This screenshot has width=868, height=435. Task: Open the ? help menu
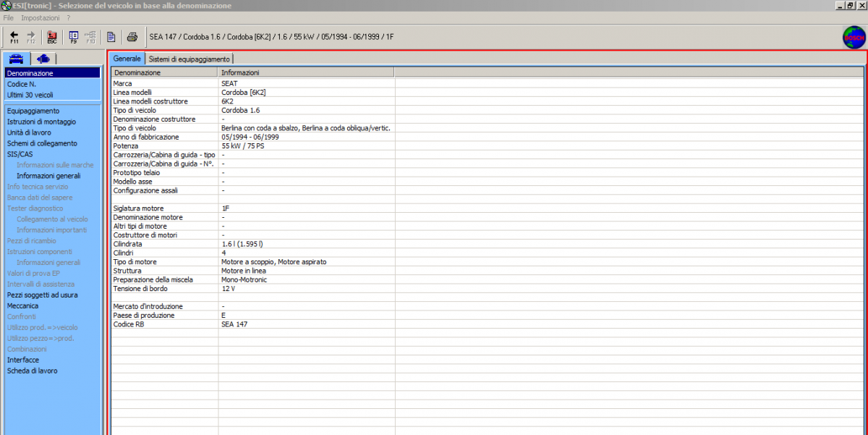[68, 17]
